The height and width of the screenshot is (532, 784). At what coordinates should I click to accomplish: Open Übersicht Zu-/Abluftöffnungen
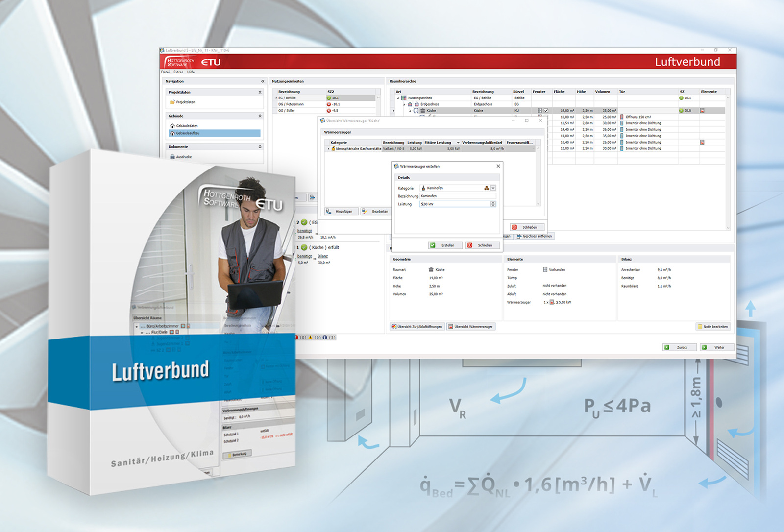(x=416, y=327)
